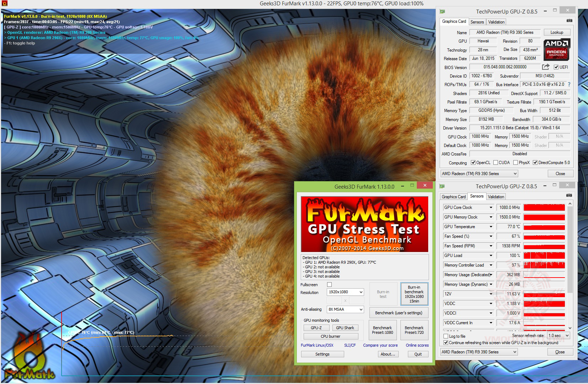The image size is (588, 384).
Task: Click the GPU-Z title bar icon of the Sensors window
Action: [x=442, y=186]
